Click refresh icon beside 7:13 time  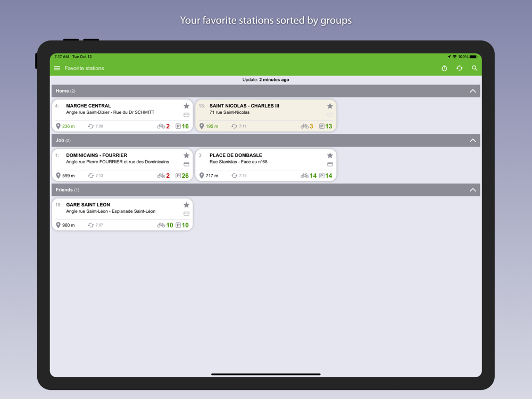point(90,176)
